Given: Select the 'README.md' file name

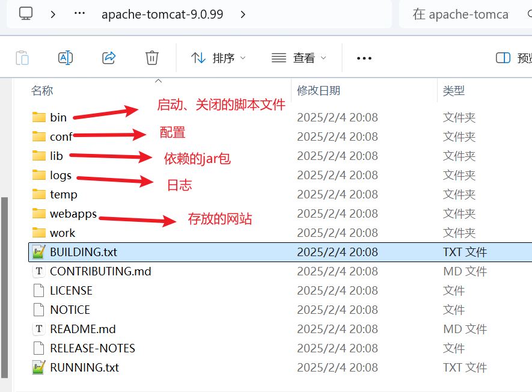Looking at the screenshot, I should [x=83, y=329].
